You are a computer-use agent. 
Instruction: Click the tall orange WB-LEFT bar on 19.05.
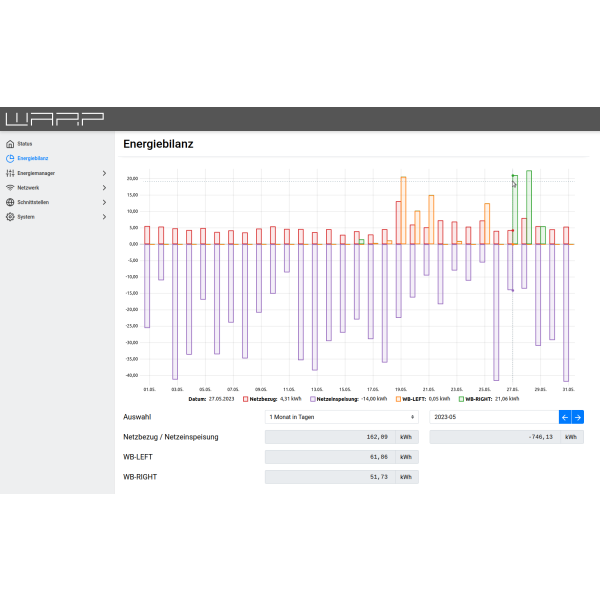(403, 210)
